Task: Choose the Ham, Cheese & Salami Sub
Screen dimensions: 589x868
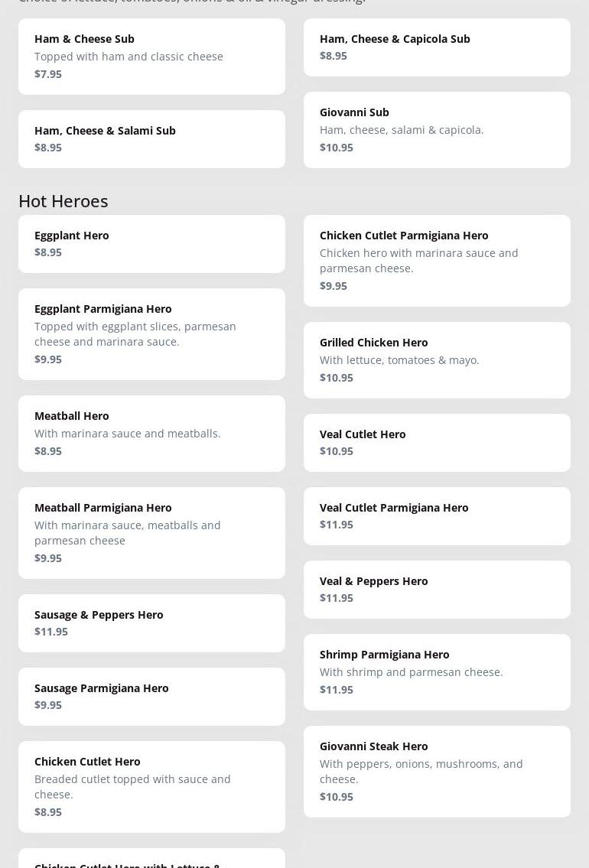Action: (151, 139)
